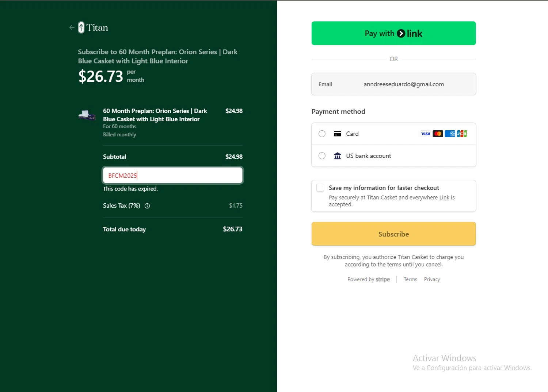The image size is (548, 392).
Task: Click the JCB logo icon
Action: [x=462, y=134]
